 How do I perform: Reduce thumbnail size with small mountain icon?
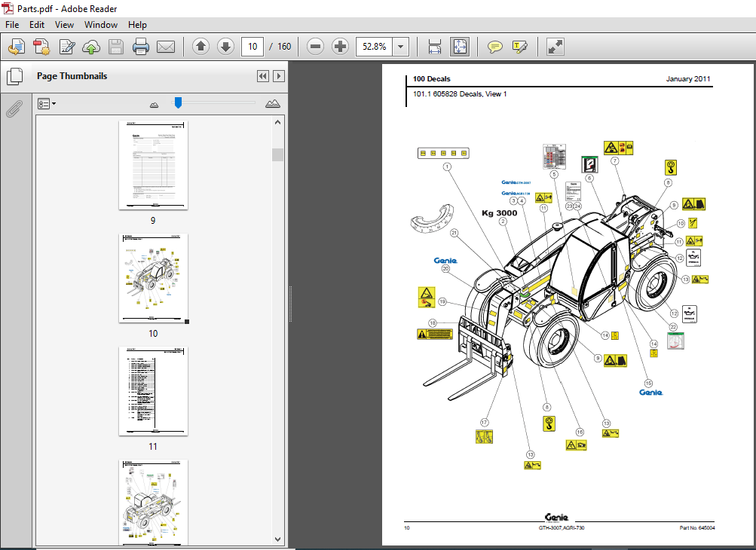coord(155,104)
